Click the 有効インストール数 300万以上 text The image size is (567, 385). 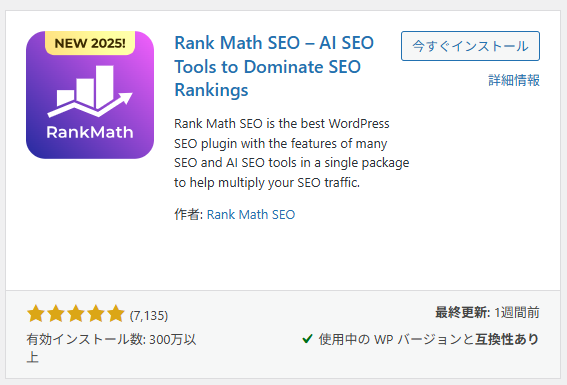(111, 348)
